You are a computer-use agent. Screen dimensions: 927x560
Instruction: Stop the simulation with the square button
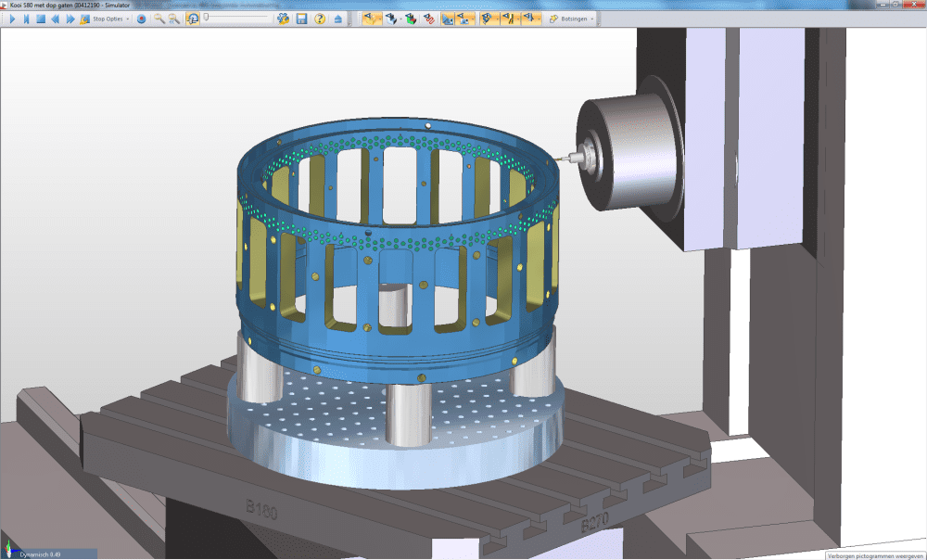coord(41,19)
